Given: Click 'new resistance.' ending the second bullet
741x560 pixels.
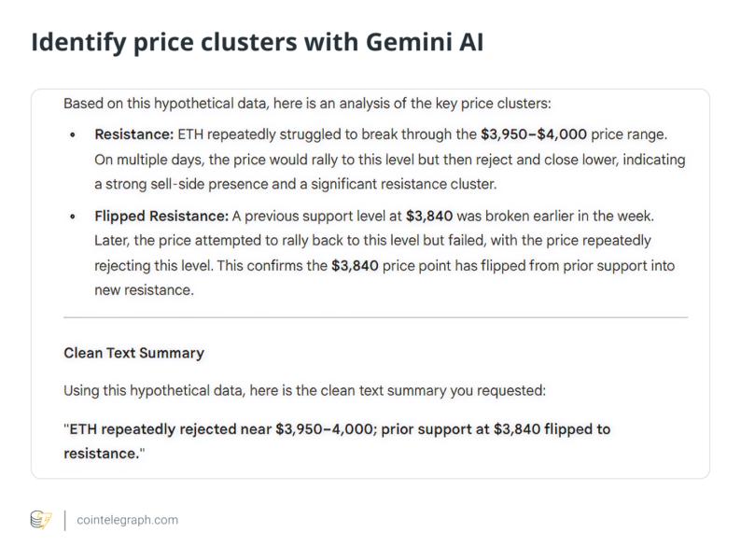Looking at the screenshot, I should pyautogui.click(x=144, y=290).
